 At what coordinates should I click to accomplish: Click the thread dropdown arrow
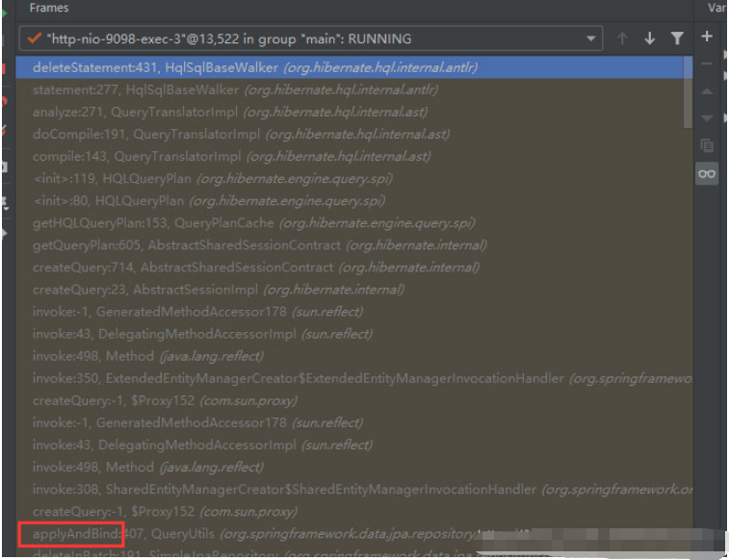590,39
